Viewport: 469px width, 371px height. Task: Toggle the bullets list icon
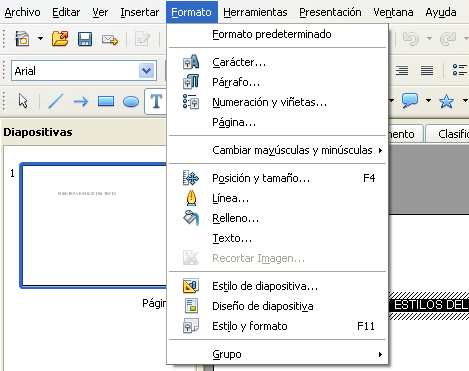click(x=460, y=70)
